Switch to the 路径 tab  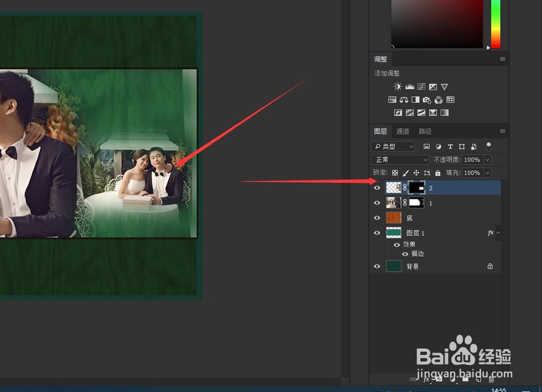[x=425, y=131]
